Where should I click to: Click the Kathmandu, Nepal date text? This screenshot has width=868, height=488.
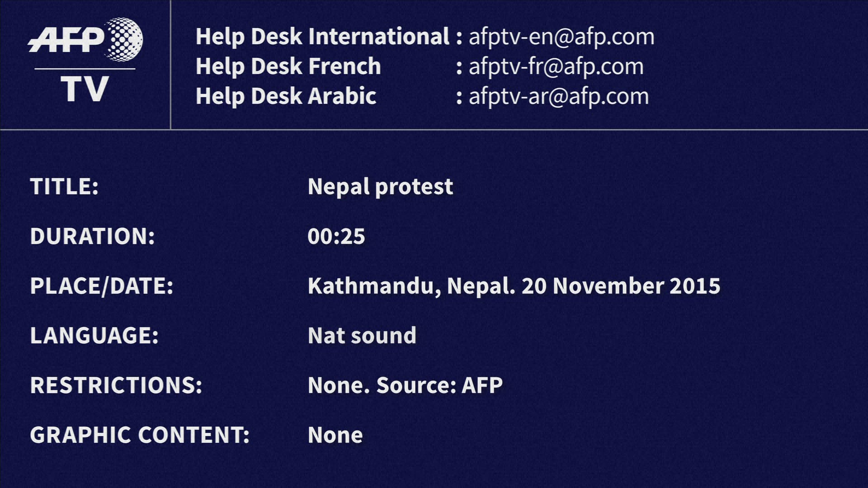[514, 286]
